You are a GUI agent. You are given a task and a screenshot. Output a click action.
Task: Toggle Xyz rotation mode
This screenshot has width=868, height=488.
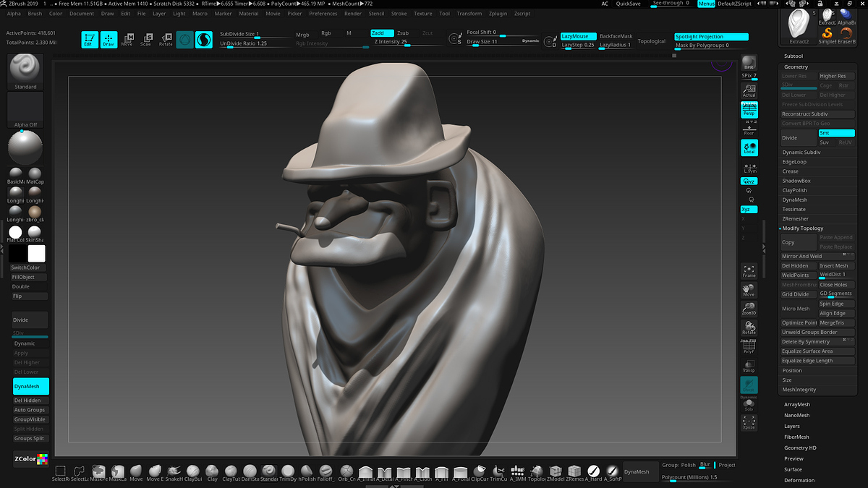[x=749, y=209]
